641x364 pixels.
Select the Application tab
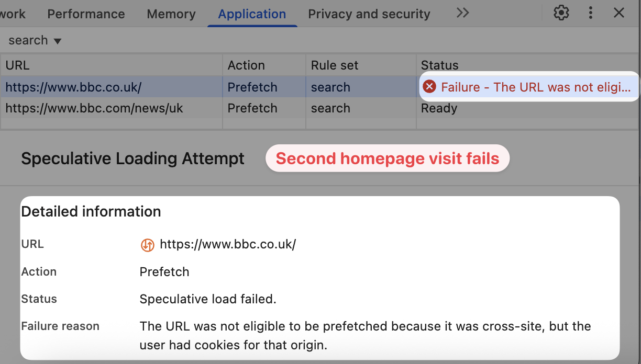(x=252, y=14)
